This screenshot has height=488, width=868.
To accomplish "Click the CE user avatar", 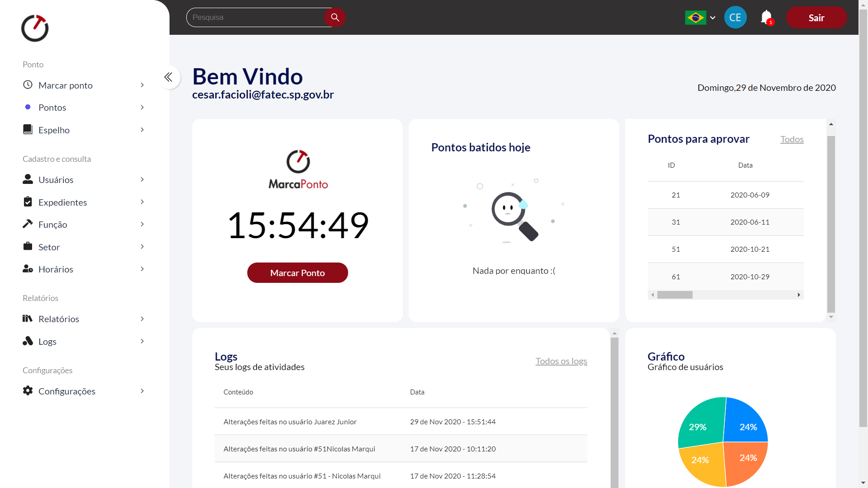I will tap(735, 18).
